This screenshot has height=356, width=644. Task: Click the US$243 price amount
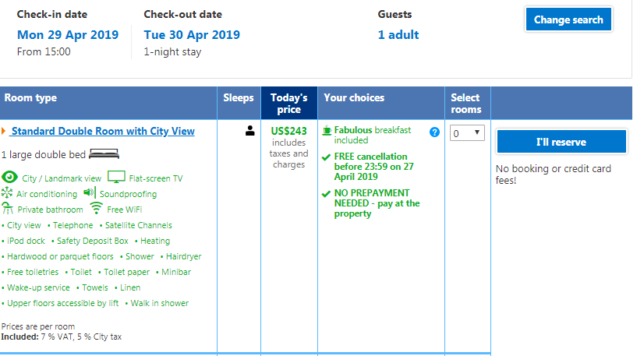click(x=288, y=131)
